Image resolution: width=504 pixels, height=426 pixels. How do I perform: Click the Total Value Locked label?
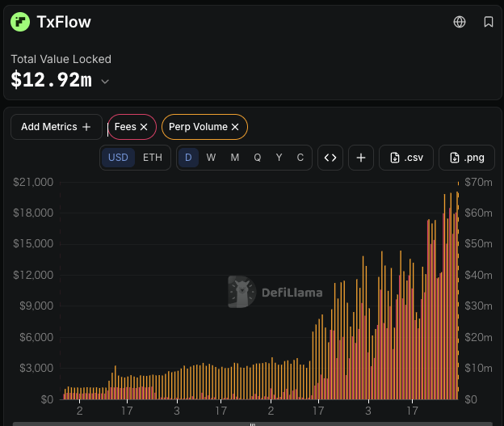click(61, 59)
